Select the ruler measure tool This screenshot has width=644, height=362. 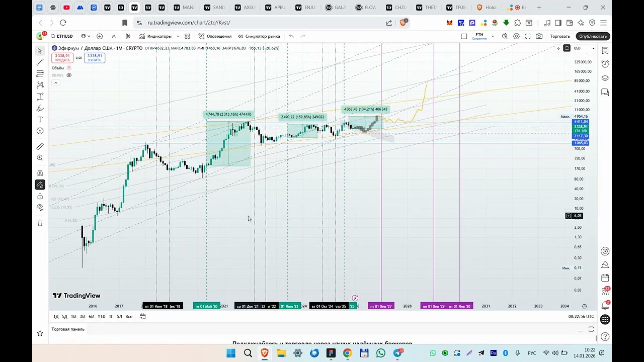click(x=40, y=146)
